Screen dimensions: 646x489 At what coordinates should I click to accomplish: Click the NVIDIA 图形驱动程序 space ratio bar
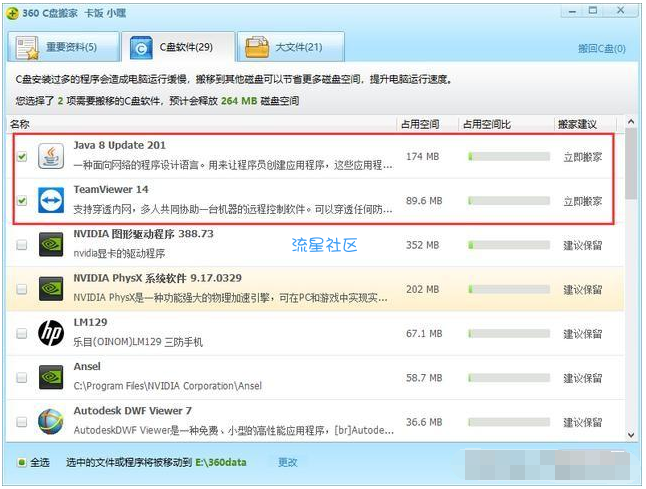[509, 245]
